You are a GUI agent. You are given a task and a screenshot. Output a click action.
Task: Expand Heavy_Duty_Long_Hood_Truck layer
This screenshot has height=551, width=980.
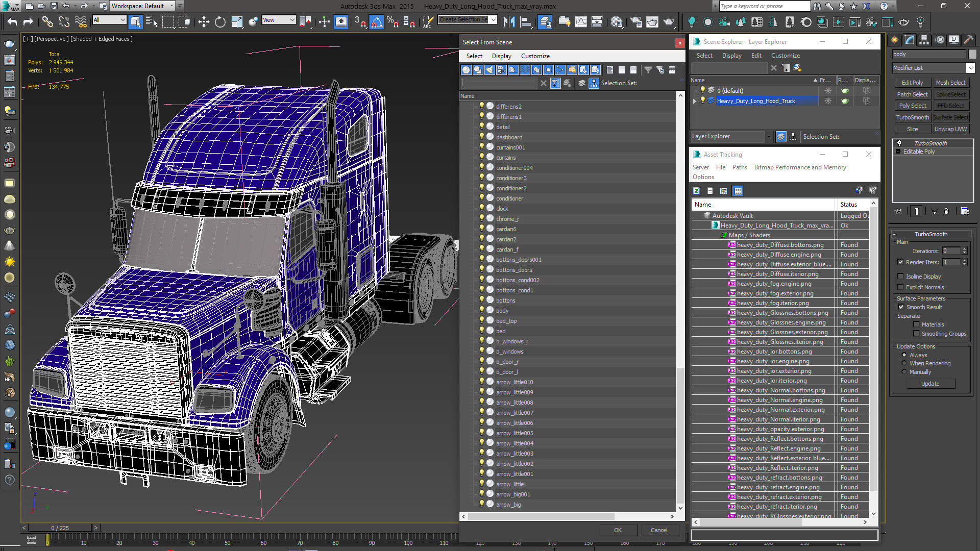coord(695,101)
